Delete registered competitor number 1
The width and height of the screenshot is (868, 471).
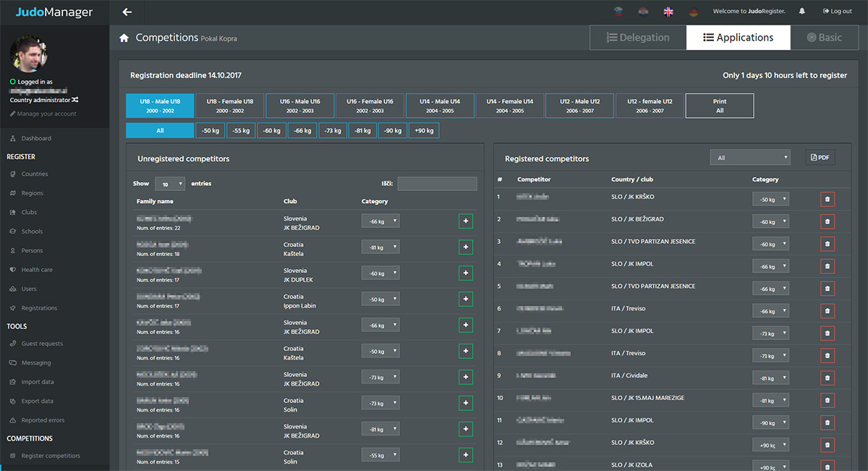point(827,199)
